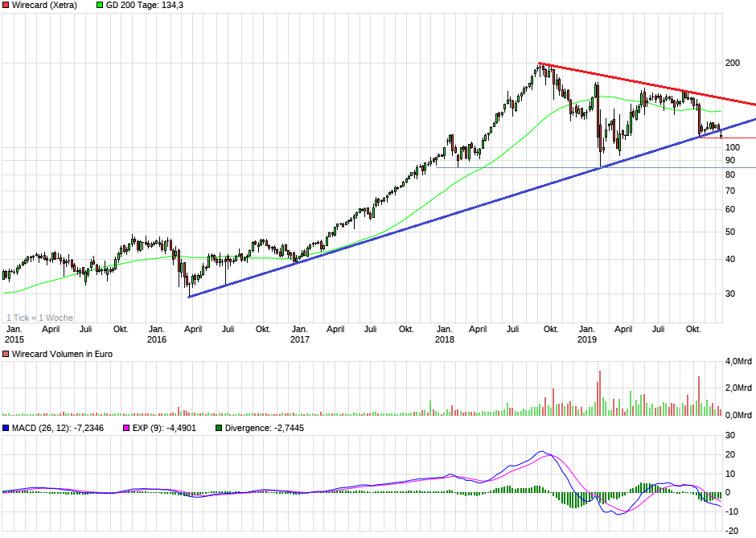Viewport: 756px width, 538px height.
Task: Click the 200 price axis label
Action: (x=733, y=64)
